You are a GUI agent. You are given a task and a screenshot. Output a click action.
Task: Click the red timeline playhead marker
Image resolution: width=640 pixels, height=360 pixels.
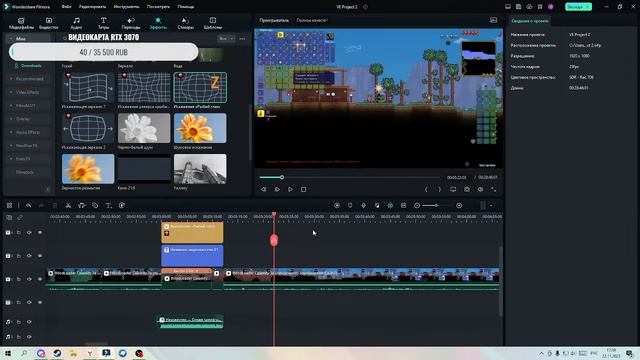tap(274, 240)
